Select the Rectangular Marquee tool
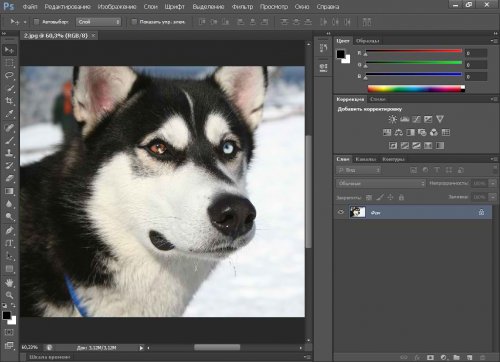This screenshot has width=500, height=362. (x=9, y=63)
